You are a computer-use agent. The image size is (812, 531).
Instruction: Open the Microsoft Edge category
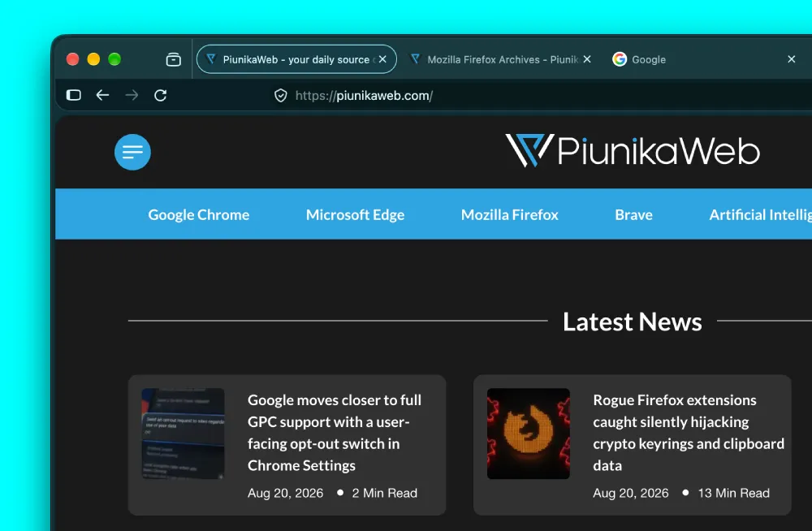click(356, 214)
